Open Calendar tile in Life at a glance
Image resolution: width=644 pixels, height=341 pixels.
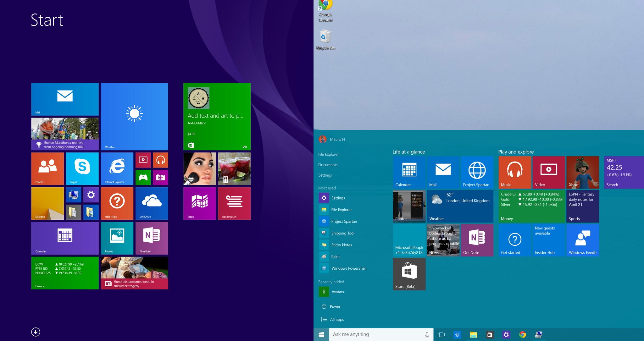(409, 172)
